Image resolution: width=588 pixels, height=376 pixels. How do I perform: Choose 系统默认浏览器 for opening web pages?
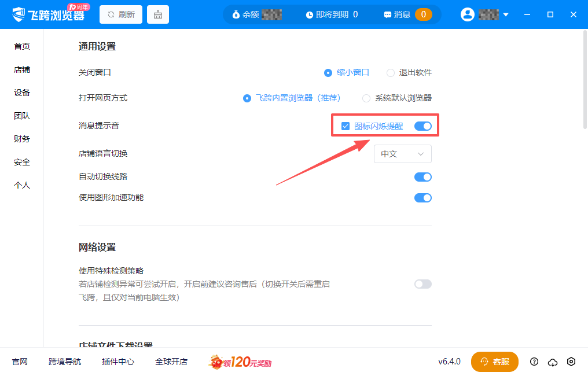[366, 98]
